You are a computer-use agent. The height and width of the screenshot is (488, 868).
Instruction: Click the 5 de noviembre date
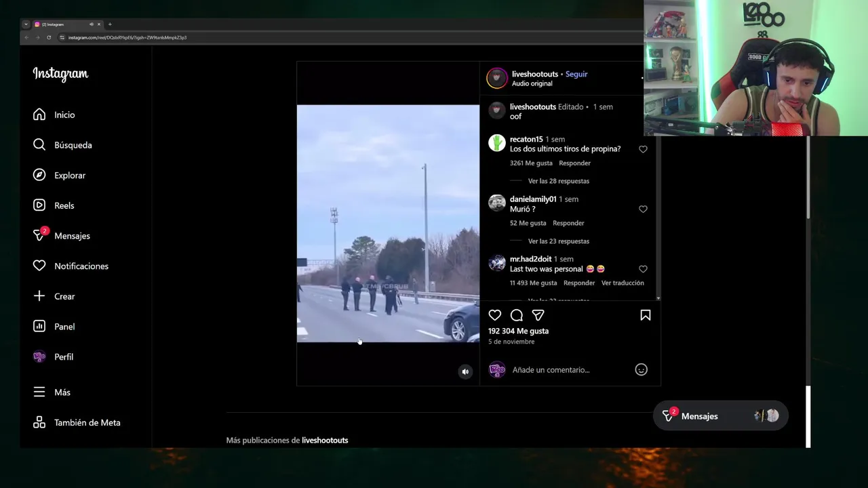[511, 342]
